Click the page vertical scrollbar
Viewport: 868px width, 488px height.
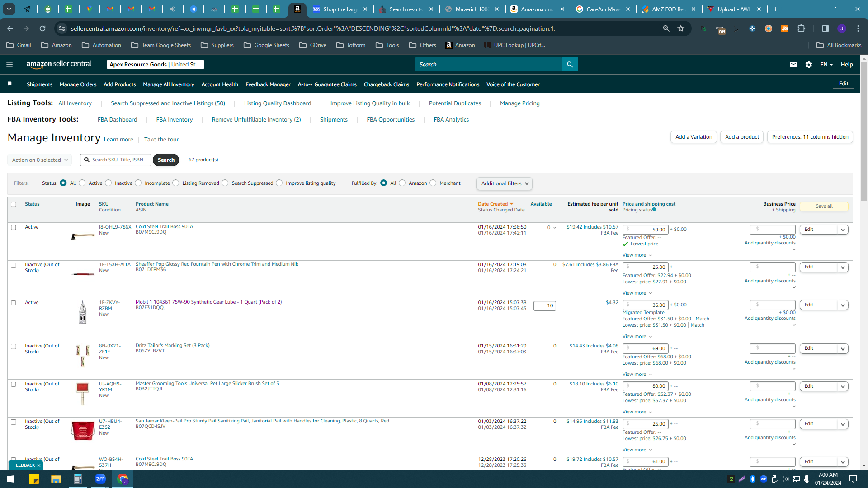(x=864, y=131)
